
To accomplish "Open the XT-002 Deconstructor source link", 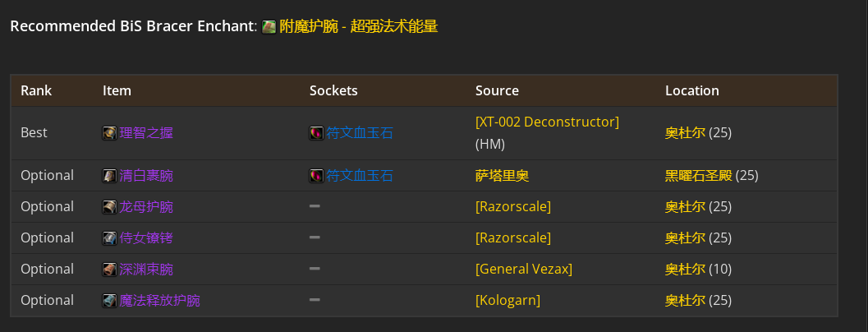I will click(547, 122).
